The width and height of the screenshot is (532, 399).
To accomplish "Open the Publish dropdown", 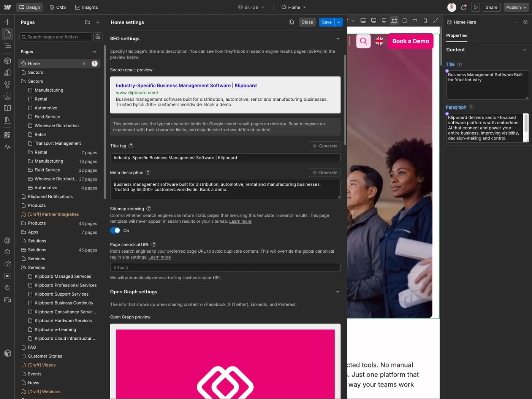I will pos(516,7).
